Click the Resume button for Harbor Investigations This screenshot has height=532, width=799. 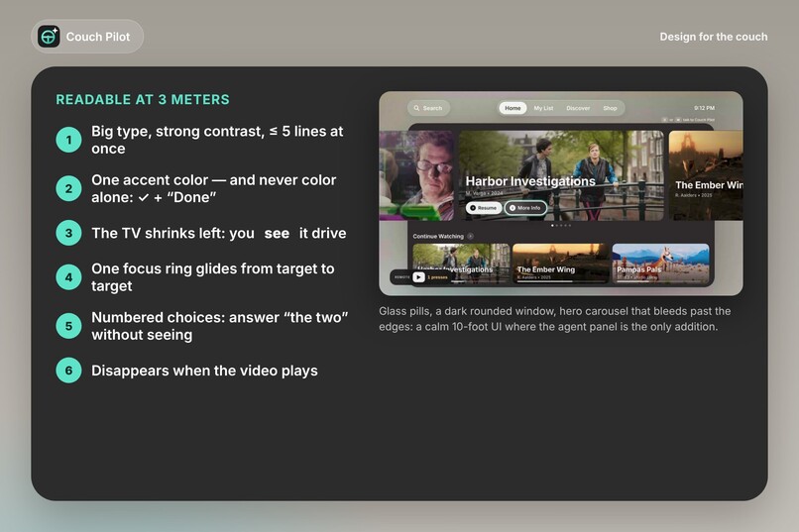click(x=484, y=208)
